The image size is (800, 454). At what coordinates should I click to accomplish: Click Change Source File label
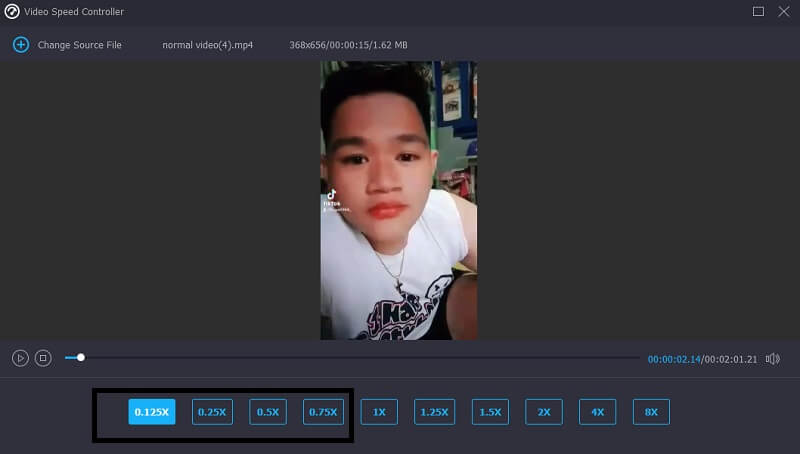(x=79, y=45)
